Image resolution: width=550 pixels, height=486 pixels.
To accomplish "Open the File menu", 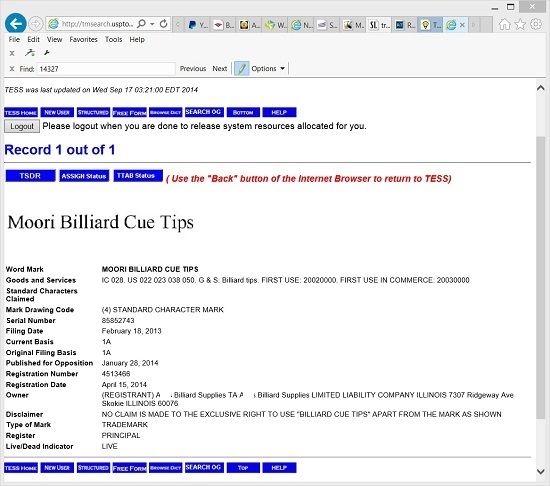I will tap(14, 39).
